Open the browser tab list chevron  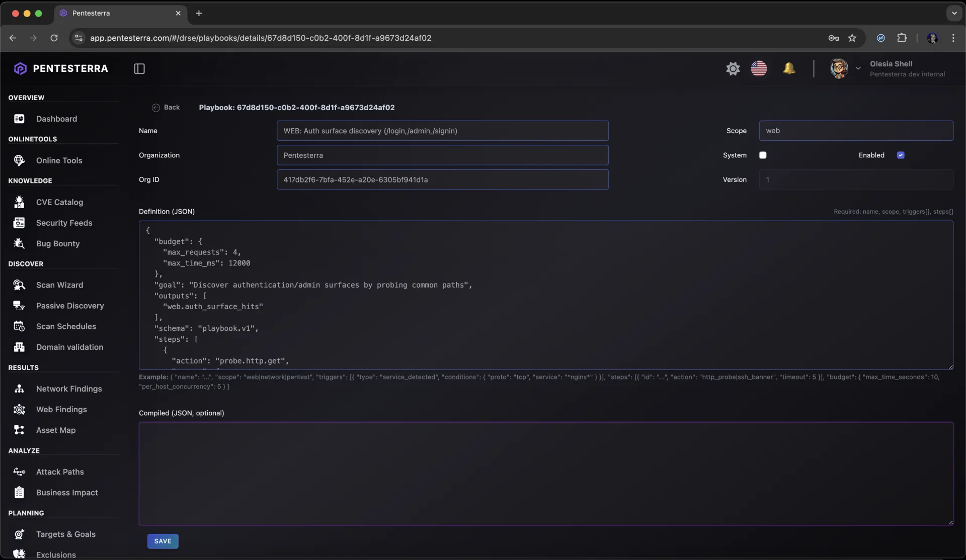[x=954, y=13]
